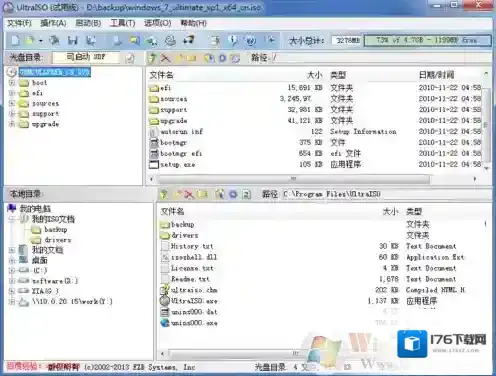The image size is (496, 376).
Task: Click the 可启动 UDF boot type field
Action: (86, 57)
